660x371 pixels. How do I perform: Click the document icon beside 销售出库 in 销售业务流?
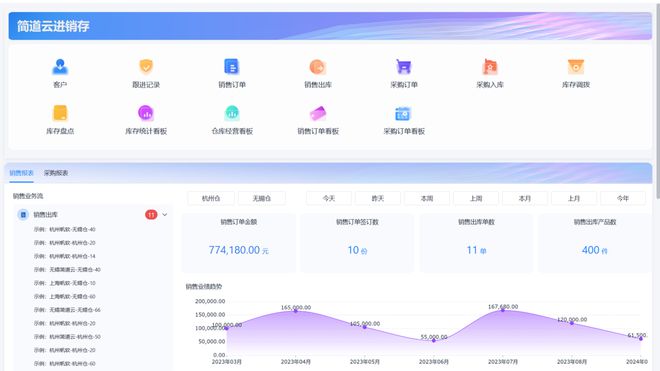click(23, 215)
